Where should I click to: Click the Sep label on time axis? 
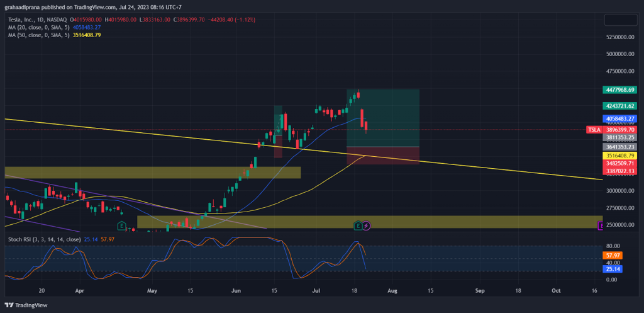[x=480, y=290]
